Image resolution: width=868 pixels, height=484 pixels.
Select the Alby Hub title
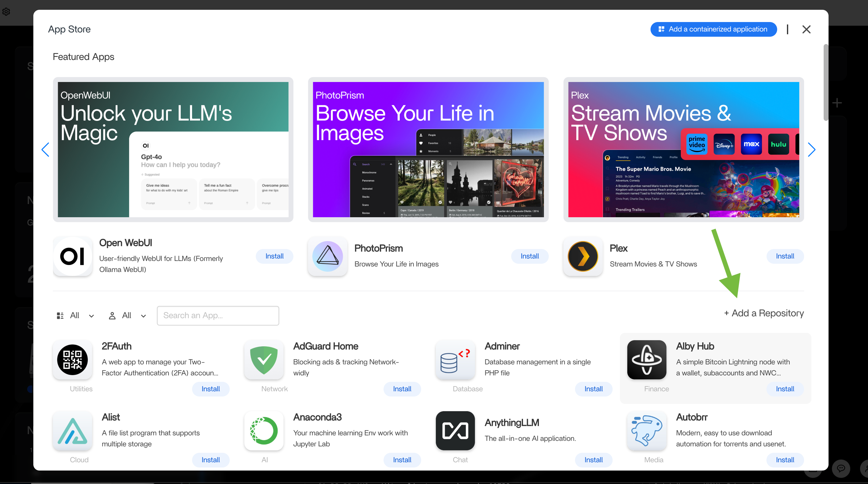coord(695,346)
